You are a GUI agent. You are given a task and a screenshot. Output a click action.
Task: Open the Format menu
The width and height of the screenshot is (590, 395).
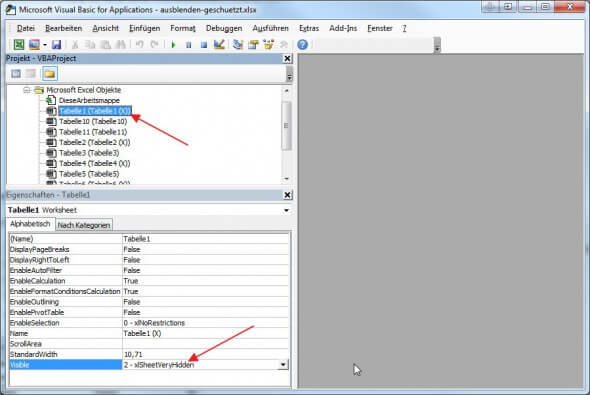tap(183, 28)
